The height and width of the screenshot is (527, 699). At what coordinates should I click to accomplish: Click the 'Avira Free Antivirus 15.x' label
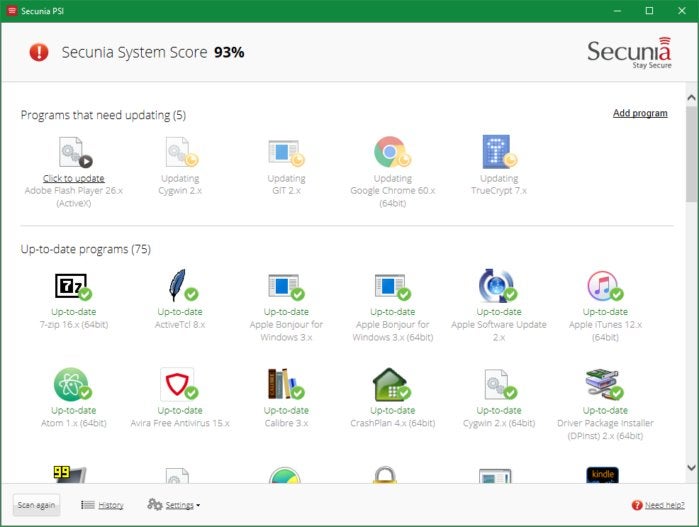(x=180, y=423)
